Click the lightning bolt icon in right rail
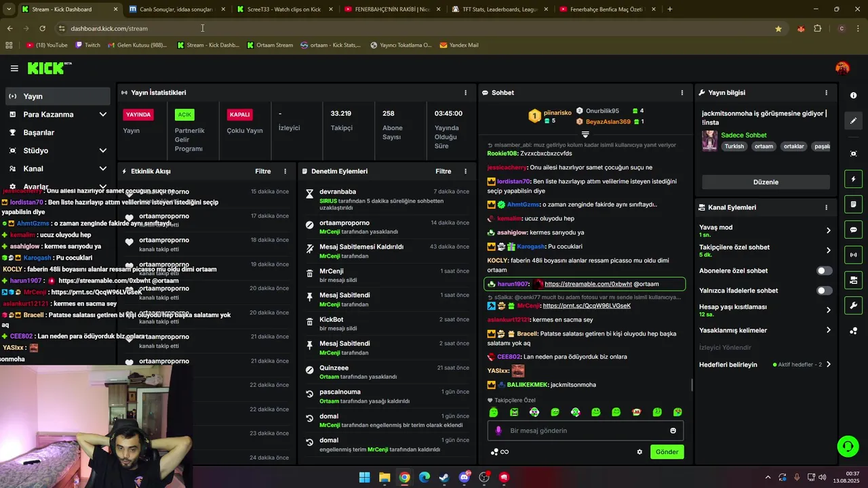868x488 pixels. 853,179
